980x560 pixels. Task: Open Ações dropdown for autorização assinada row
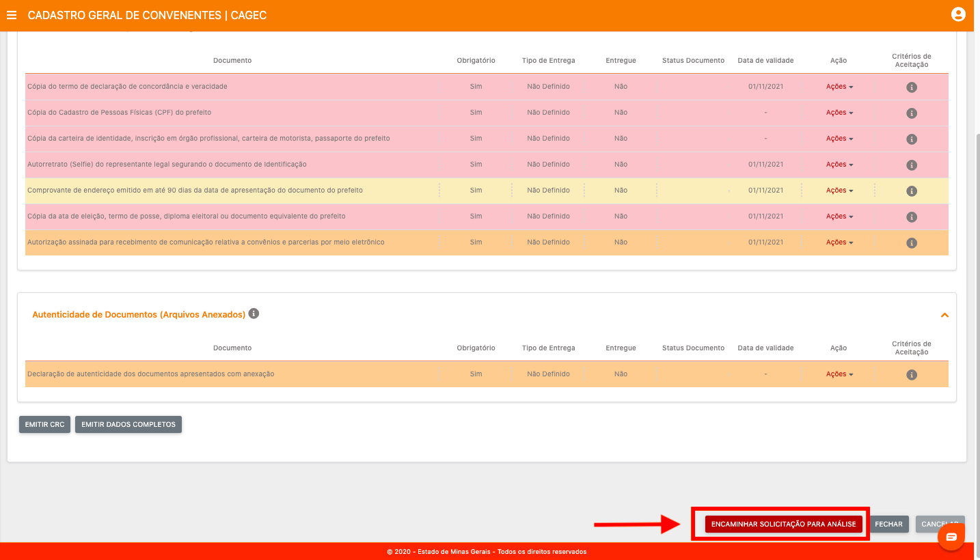839,242
